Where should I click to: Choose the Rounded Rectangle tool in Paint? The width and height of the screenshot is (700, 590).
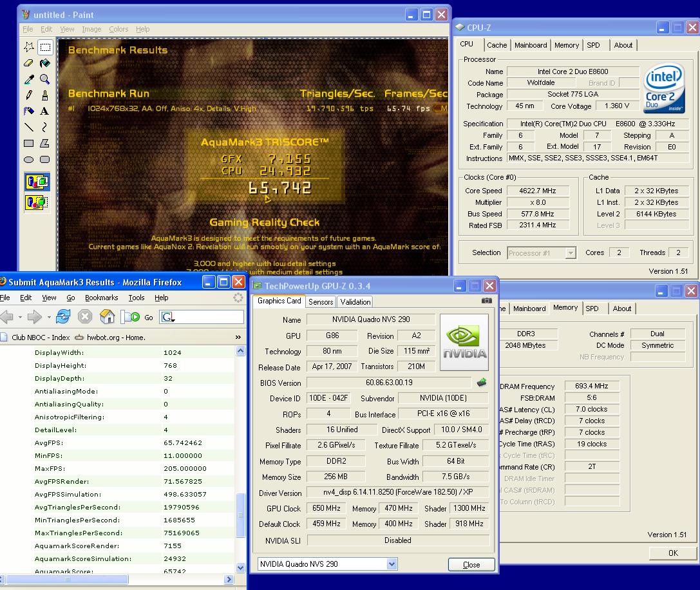[45, 160]
